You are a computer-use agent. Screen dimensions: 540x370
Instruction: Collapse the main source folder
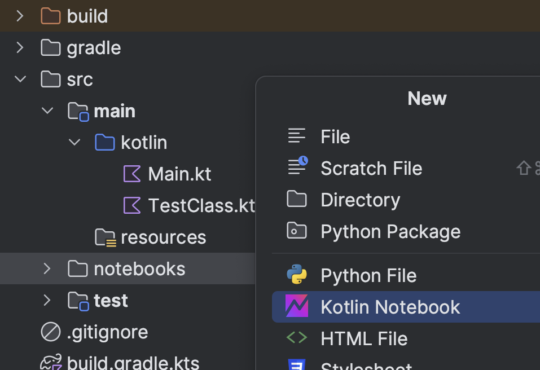point(47,111)
